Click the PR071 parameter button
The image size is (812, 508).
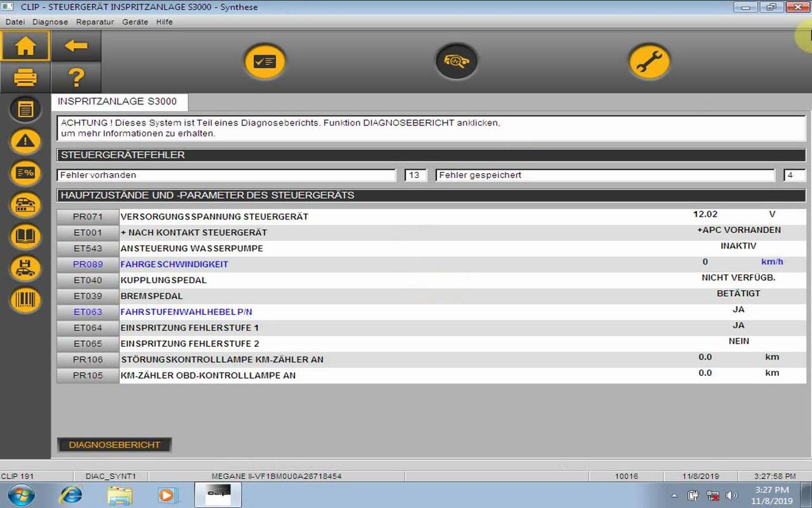(x=88, y=217)
